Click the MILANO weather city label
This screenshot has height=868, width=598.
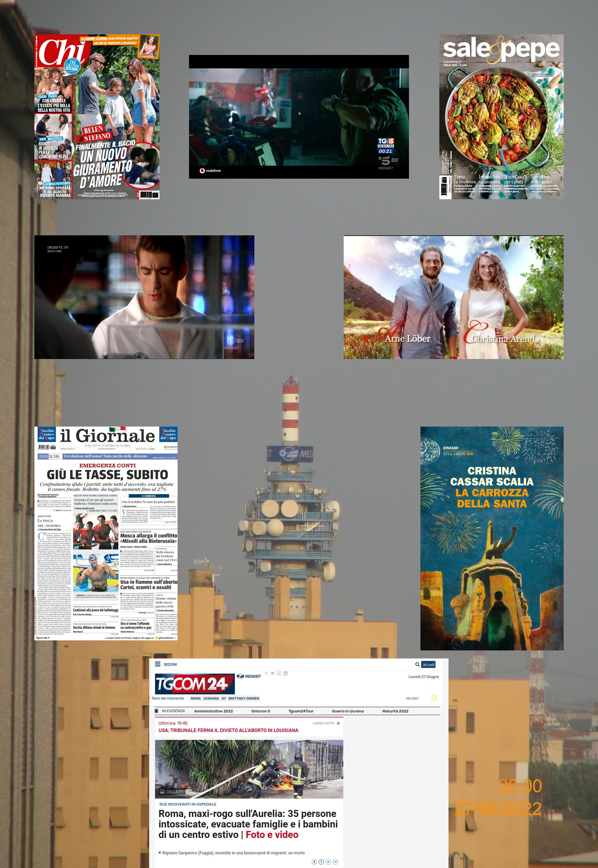pos(412,698)
